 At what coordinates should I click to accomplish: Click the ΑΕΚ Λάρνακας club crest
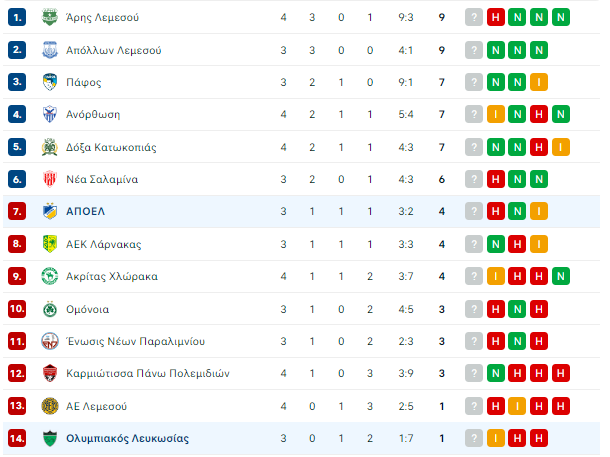coord(49,243)
